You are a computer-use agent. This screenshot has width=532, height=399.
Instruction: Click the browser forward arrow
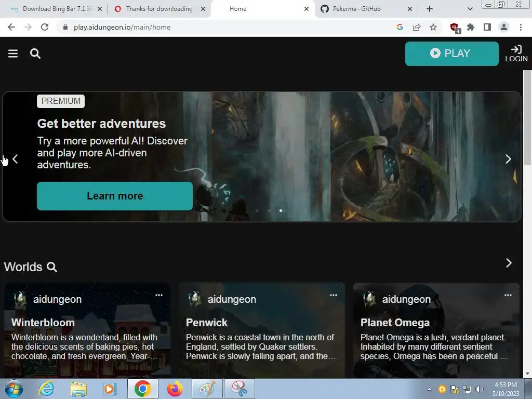[x=28, y=27]
